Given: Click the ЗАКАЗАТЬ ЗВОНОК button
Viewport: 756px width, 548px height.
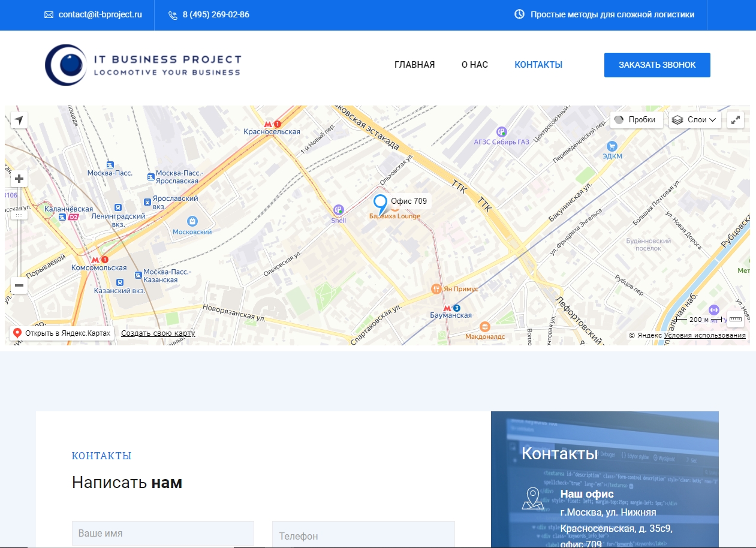Looking at the screenshot, I should click(x=657, y=65).
